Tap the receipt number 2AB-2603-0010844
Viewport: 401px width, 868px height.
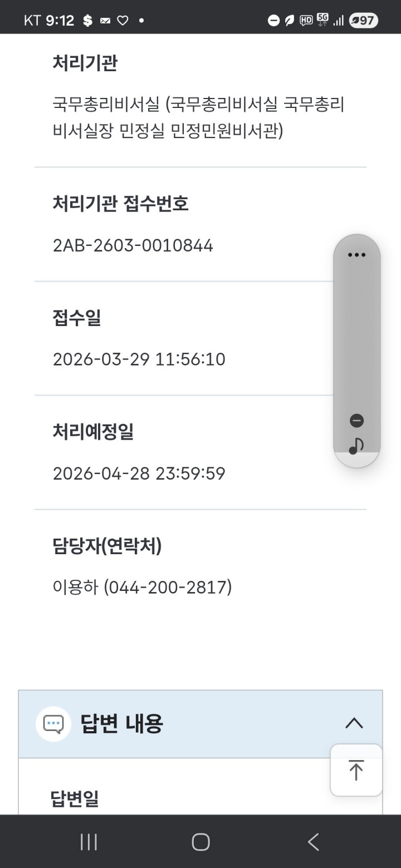[133, 245]
